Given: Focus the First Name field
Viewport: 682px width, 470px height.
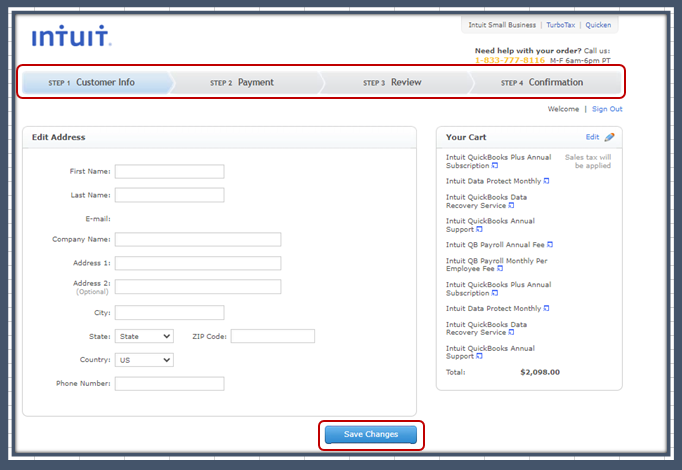Looking at the screenshot, I should [170, 171].
